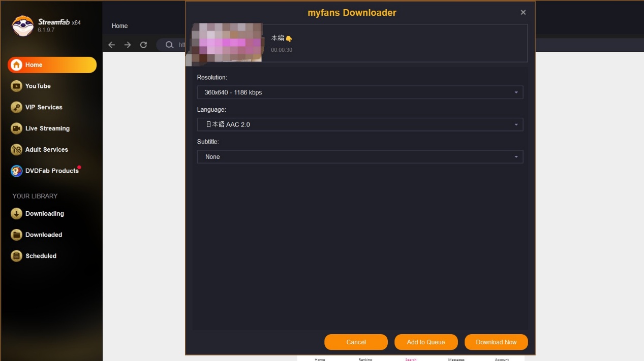Go forward using browser forward arrow
644x361 pixels.
(128, 45)
